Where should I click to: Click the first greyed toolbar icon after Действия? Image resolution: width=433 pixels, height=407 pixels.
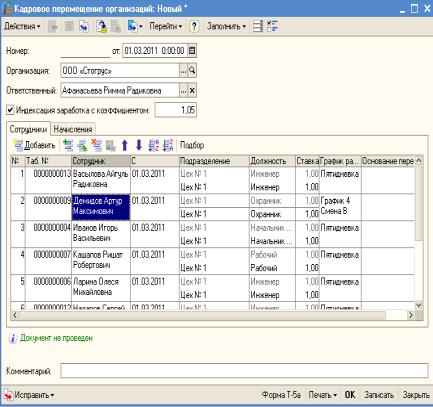coord(53,26)
